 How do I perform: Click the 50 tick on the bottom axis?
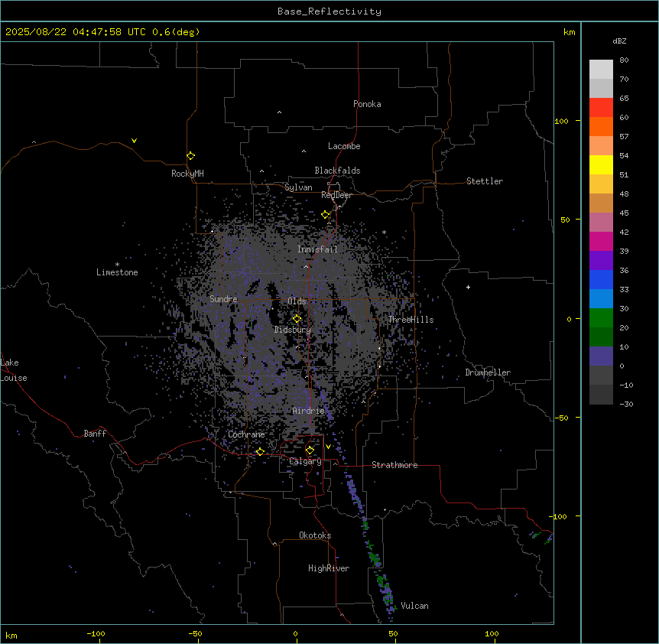pos(393,633)
